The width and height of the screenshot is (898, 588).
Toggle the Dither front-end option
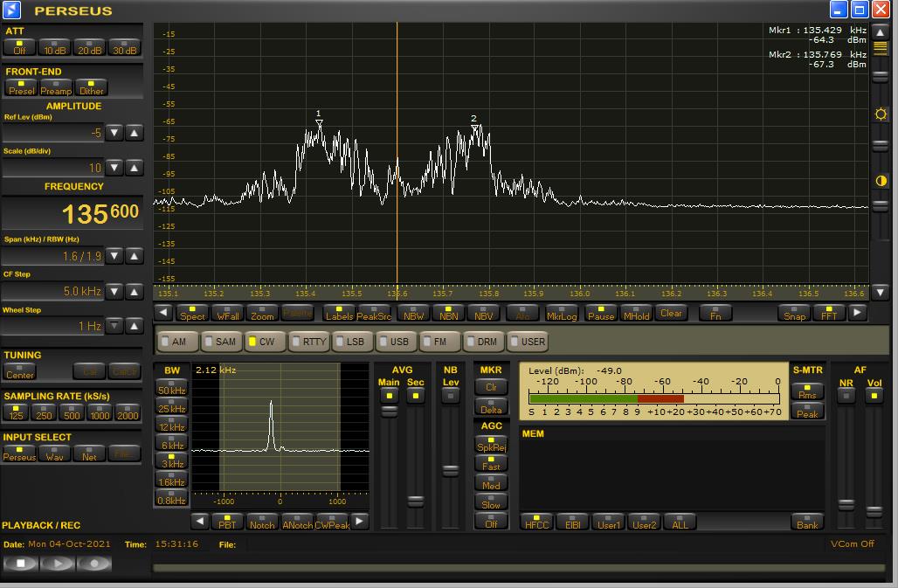tap(91, 87)
